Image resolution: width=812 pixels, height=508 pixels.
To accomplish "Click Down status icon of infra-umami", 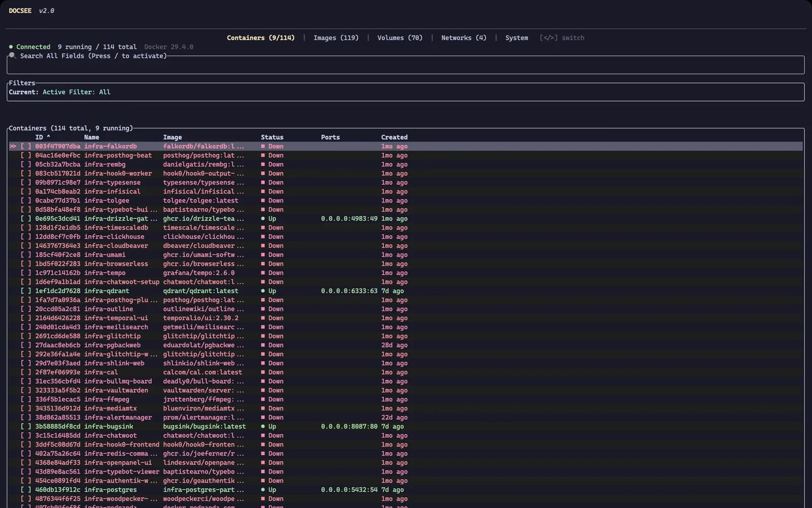I will pos(263,255).
